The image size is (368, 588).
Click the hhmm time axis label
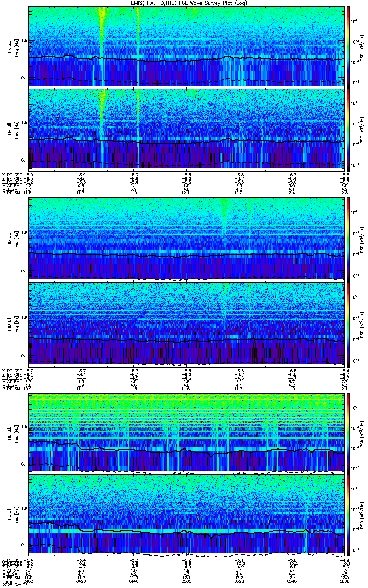[8, 581]
